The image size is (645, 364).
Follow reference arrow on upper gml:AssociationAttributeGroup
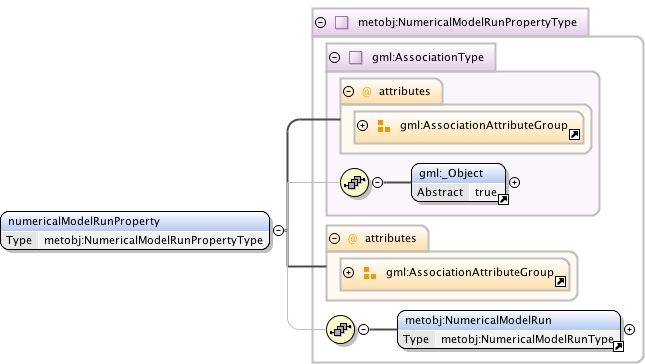pos(574,134)
